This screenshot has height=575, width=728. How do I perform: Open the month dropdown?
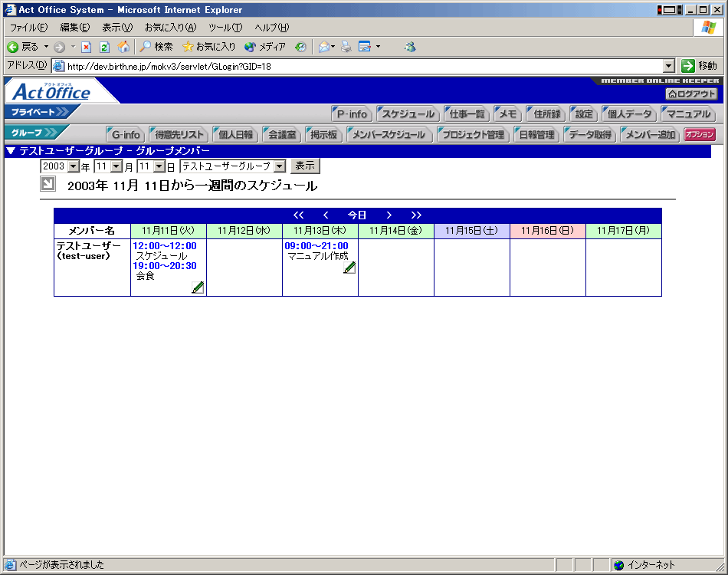(108, 166)
